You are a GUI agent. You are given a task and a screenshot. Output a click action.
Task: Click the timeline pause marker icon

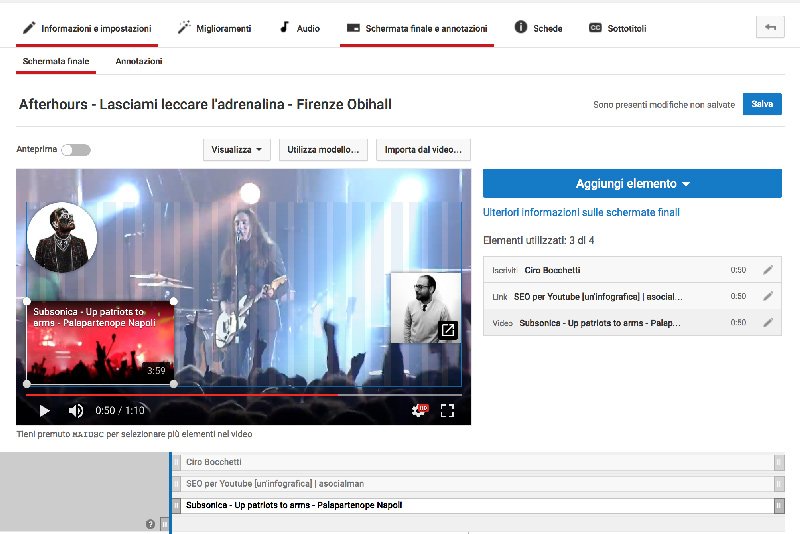(164, 524)
